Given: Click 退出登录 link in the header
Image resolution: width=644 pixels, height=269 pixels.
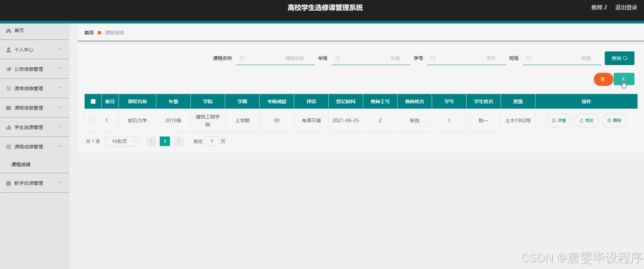Looking at the screenshot, I should (626, 7).
